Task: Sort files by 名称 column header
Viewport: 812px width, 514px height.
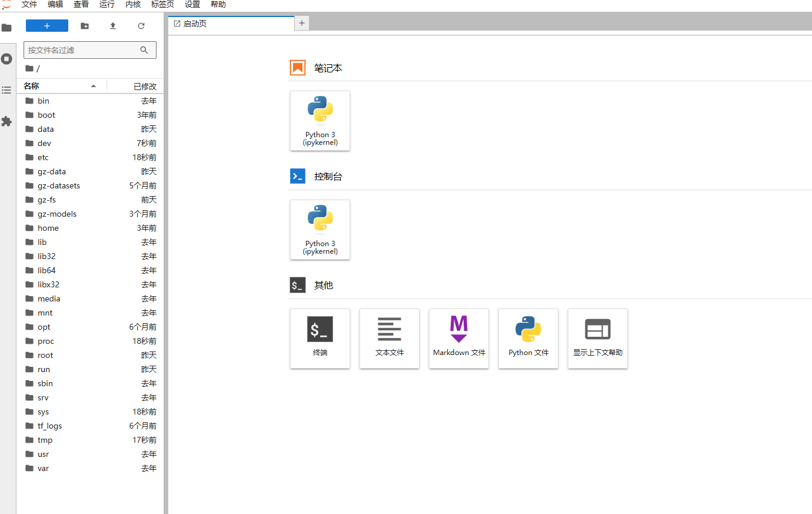Action: 32,87
